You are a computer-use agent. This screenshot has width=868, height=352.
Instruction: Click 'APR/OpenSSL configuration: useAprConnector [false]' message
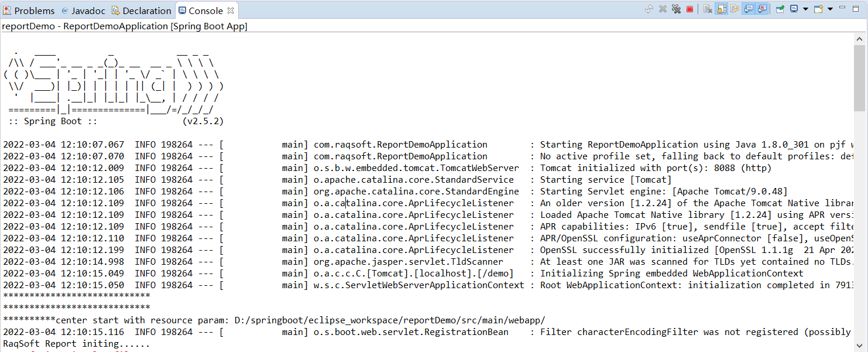(x=696, y=238)
